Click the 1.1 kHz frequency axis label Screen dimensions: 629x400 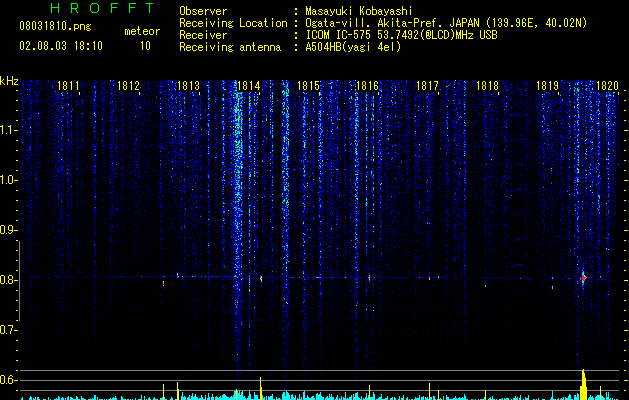(x=8, y=130)
